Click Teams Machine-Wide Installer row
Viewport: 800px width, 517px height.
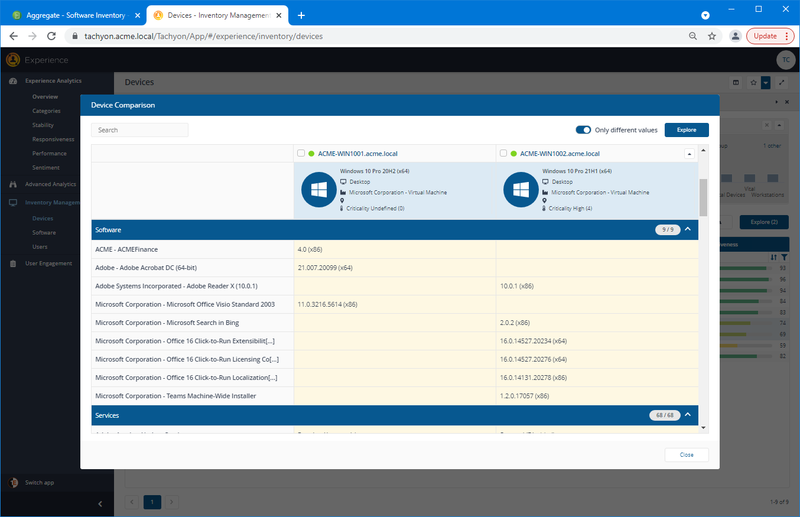[x=395, y=396]
